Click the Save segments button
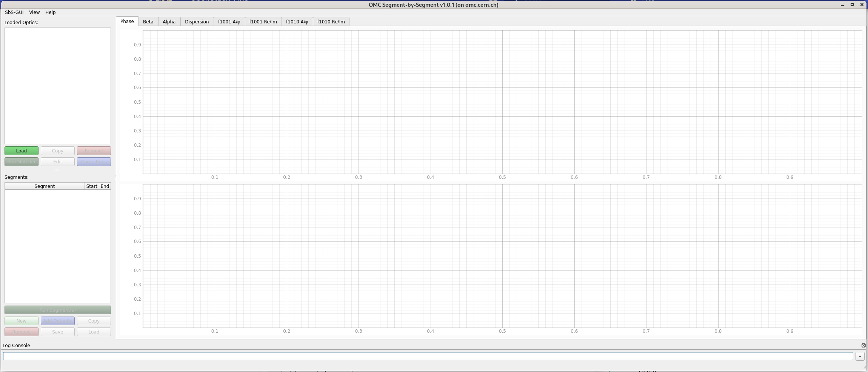 58,332
